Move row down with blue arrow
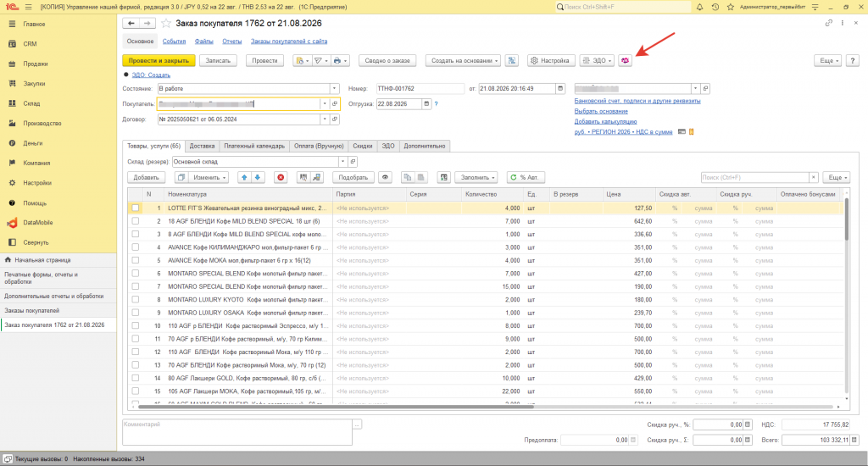The height and width of the screenshot is (466, 868). (258, 177)
